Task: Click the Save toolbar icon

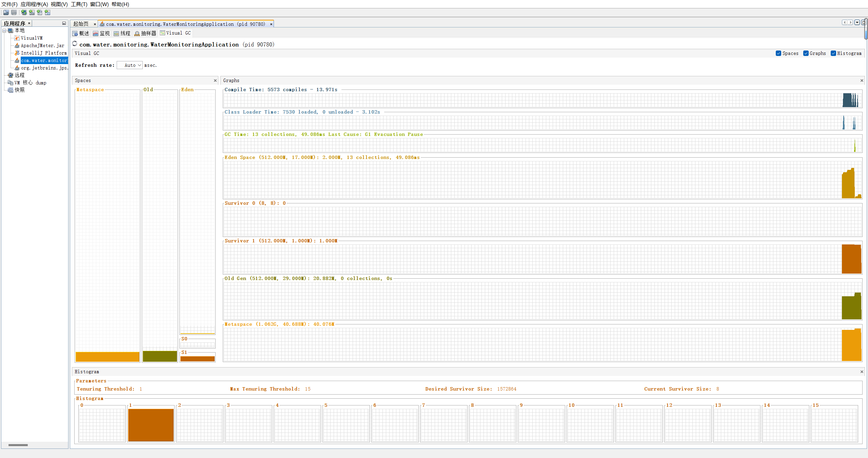Action: (14, 13)
